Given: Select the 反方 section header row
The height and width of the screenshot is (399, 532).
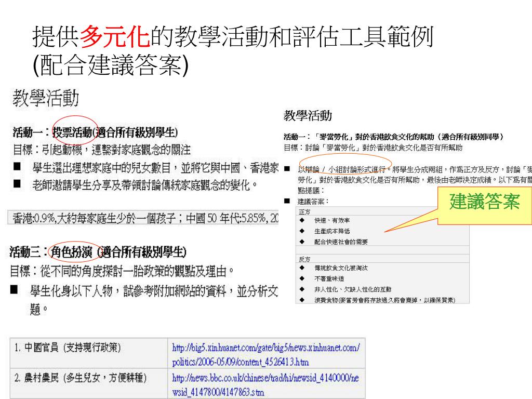Looking at the screenshot, I should click(x=383, y=259).
